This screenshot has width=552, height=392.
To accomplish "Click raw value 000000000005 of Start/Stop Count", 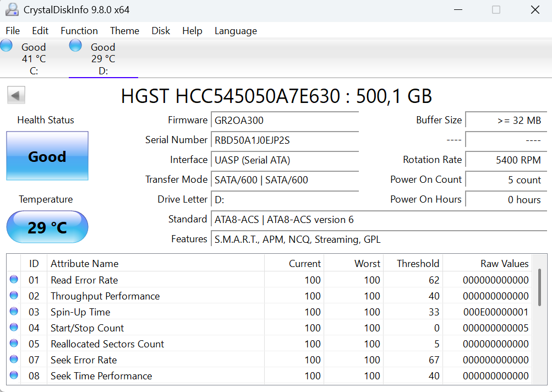I will click(x=496, y=328).
